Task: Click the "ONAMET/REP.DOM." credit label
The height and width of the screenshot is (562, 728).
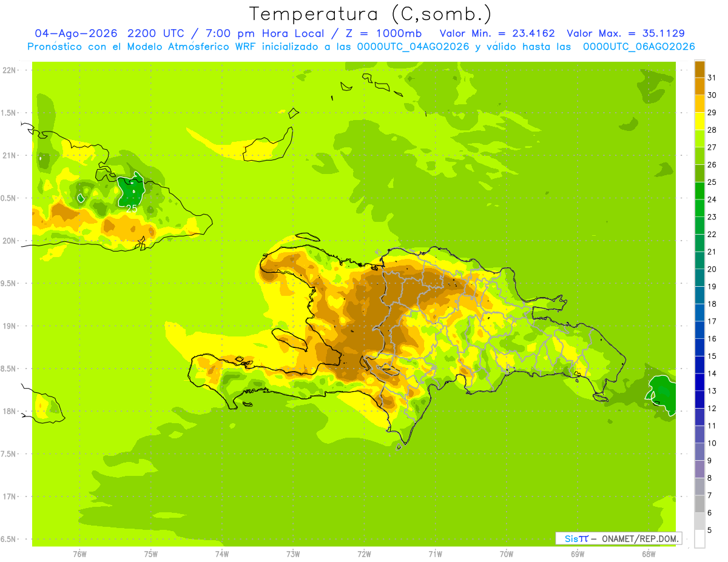Action: pos(639,538)
